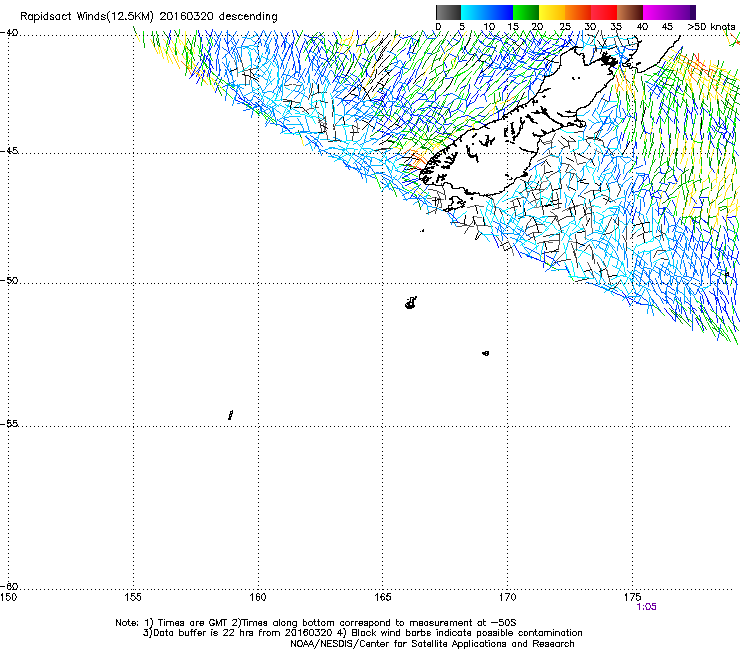Screen dimensions: 740x650
Task: Click the legend tick label '25'
Action: (565, 27)
